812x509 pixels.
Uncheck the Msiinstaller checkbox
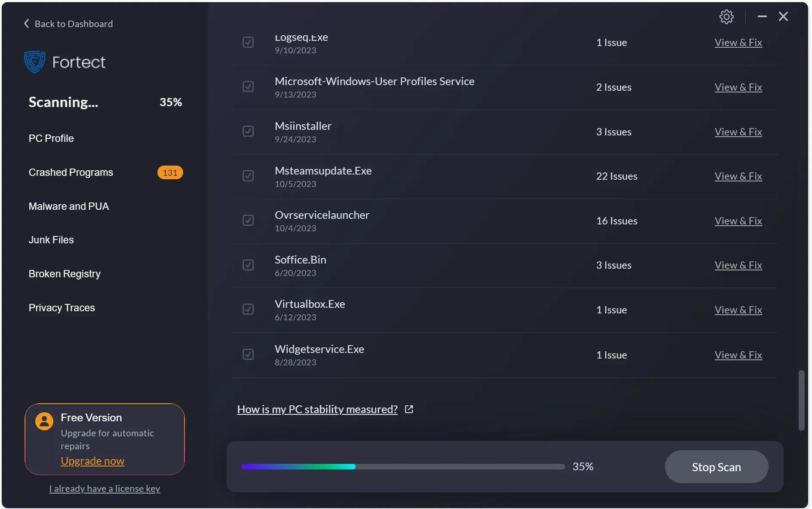(x=248, y=131)
